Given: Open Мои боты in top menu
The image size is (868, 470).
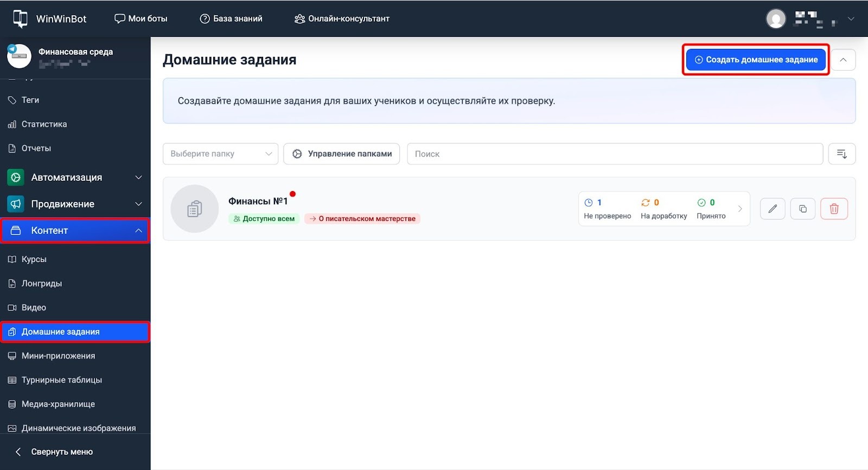Looking at the screenshot, I should (141, 18).
